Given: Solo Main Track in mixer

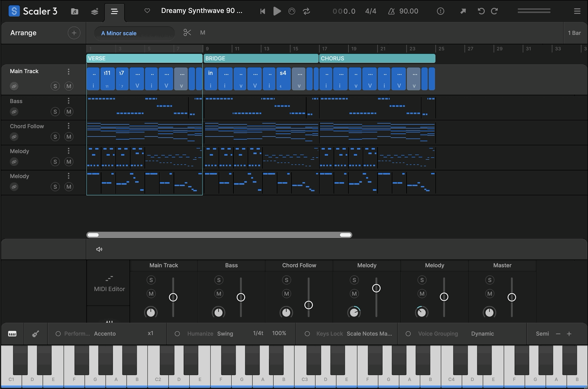Looking at the screenshot, I should (x=151, y=280).
